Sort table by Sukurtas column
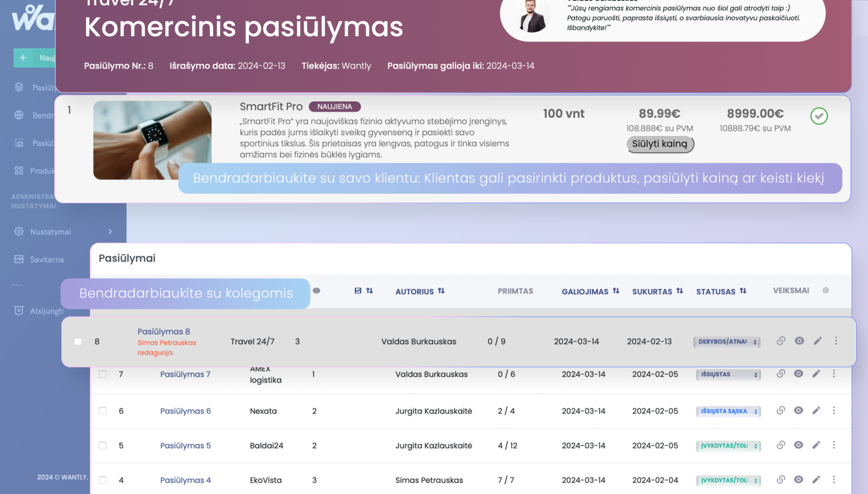This screenshot has width=868, height=494. pyautogui.click(x=657, y=291)
